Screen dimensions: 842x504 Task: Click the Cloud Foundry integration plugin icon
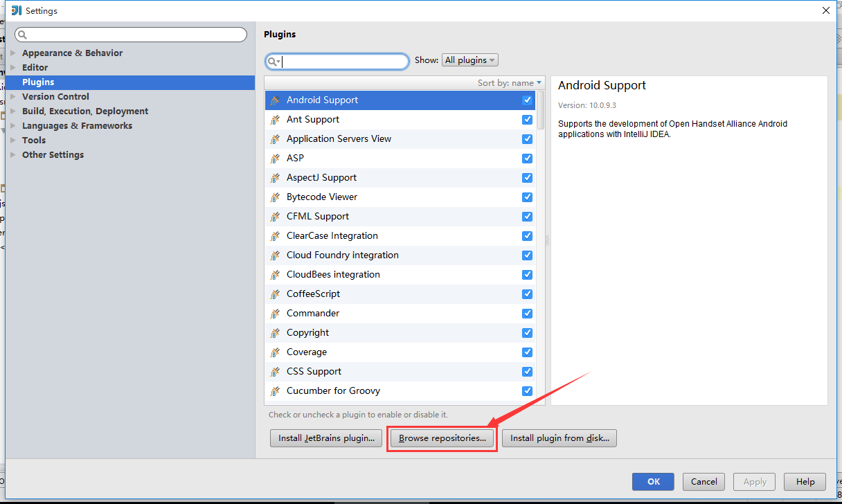(275, 255)
